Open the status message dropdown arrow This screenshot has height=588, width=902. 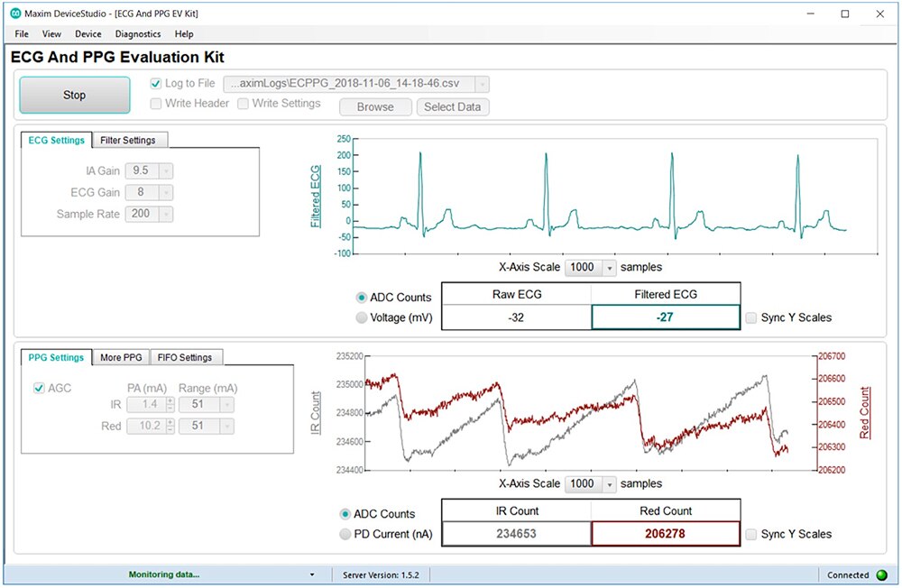312,574
